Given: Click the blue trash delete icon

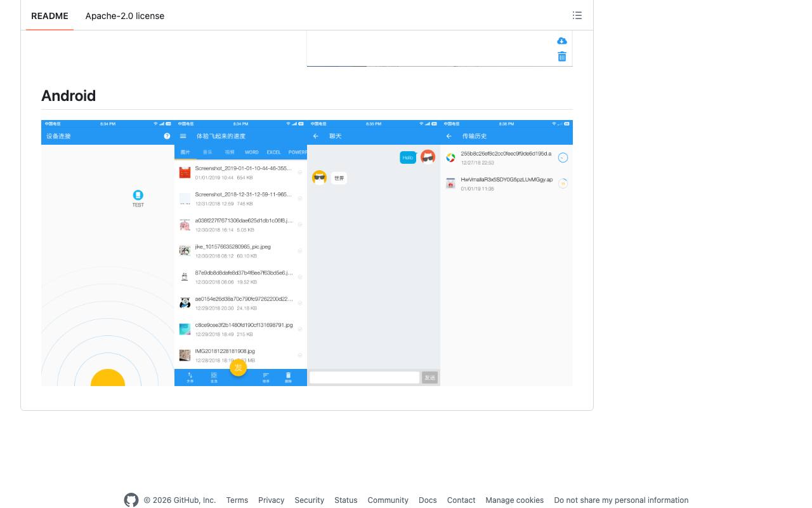Looking at the screenshot, I should pyautogui.click(x=561, y=57).
